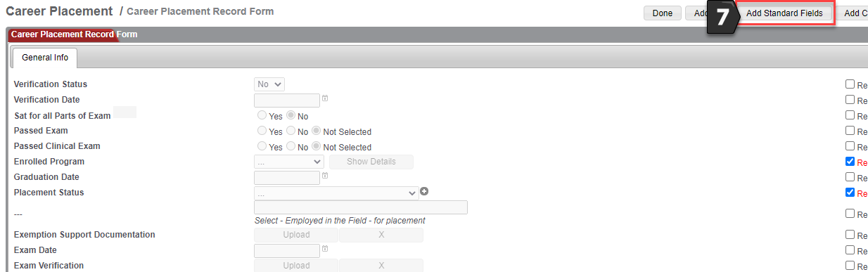Click Show Details button
The image size is (868, 272).
click(371, 162)
